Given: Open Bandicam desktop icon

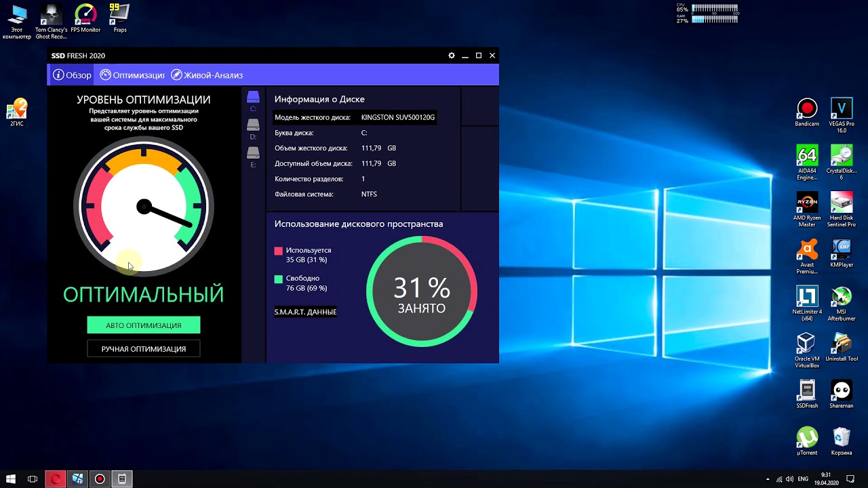Looking at the screenshot, I should coord(807,113).
